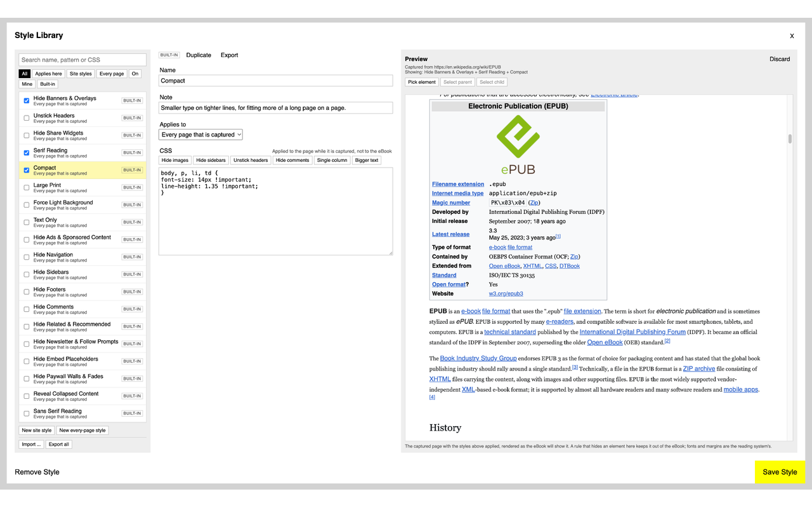Click into the Name field

276,81
